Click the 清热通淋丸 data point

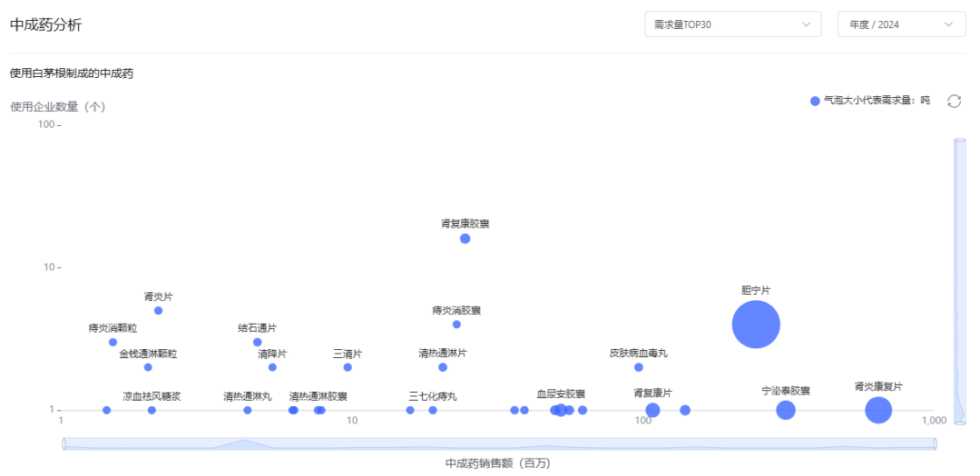[248, 411]
